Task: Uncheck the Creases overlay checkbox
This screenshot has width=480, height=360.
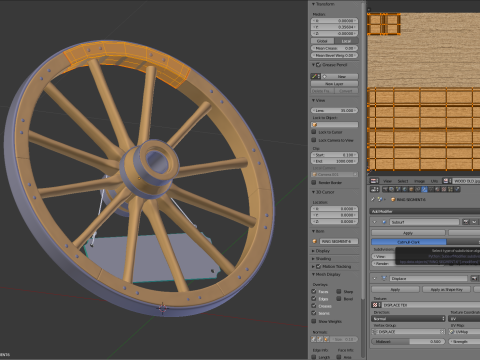Action: (314, 306)
